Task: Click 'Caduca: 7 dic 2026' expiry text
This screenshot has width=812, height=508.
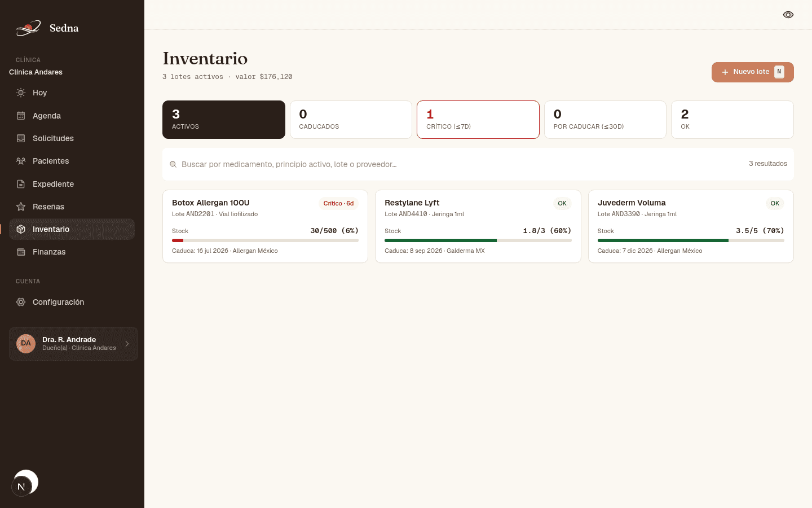Action: (x=625, y=251)
